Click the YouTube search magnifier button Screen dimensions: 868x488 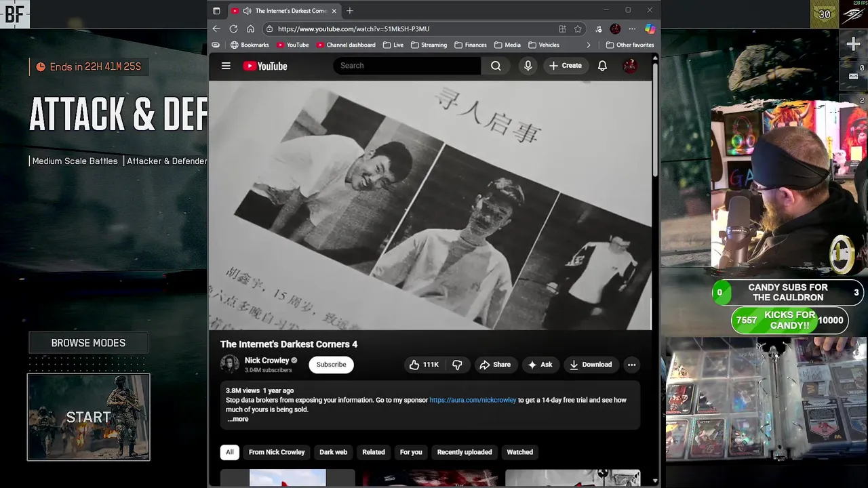click(496, 66)
